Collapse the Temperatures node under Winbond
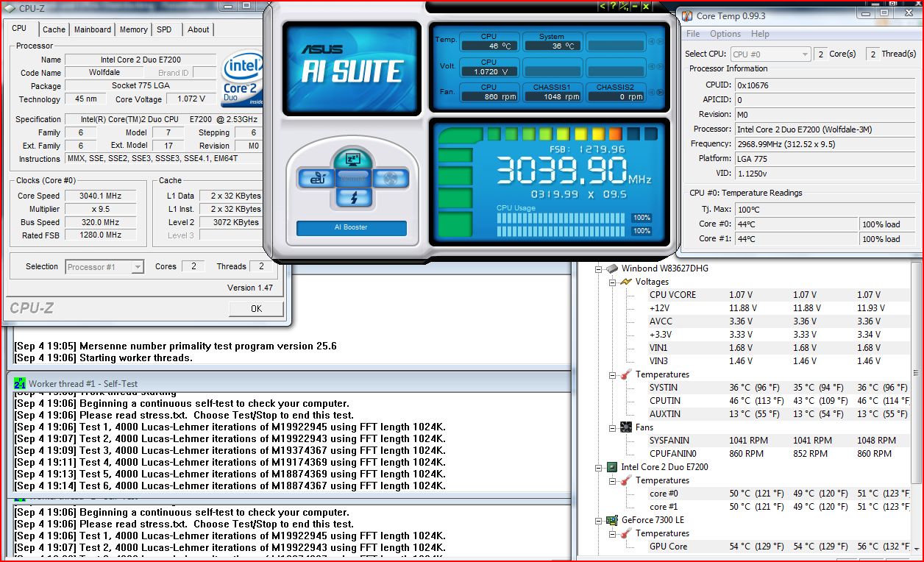Image resolution: width=924 pixels, height=562 pixels. [x=613, y=374]
